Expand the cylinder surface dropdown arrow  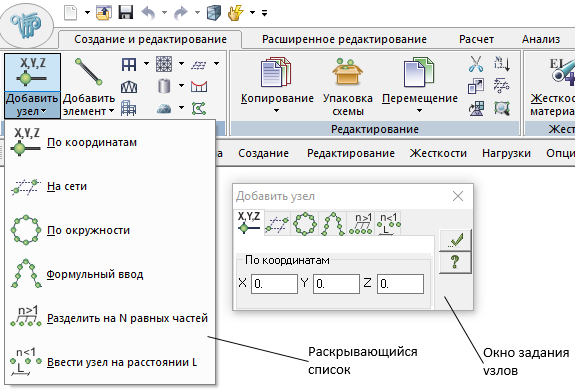[x=182, y=86]
